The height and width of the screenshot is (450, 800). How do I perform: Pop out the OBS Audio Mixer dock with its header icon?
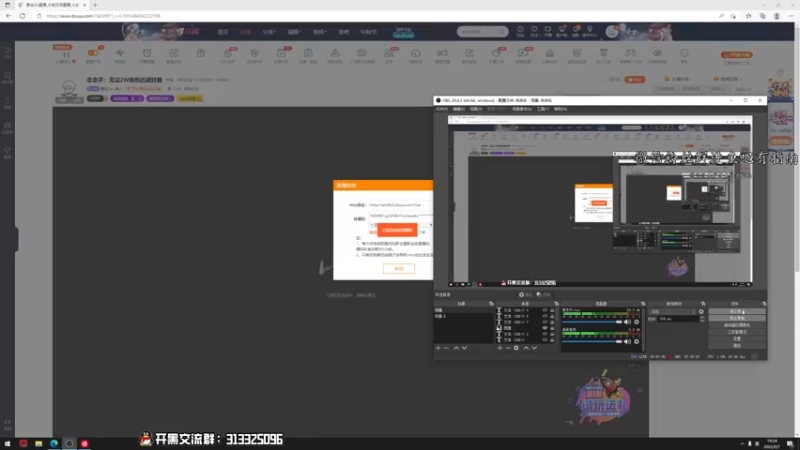click(643, 304)
